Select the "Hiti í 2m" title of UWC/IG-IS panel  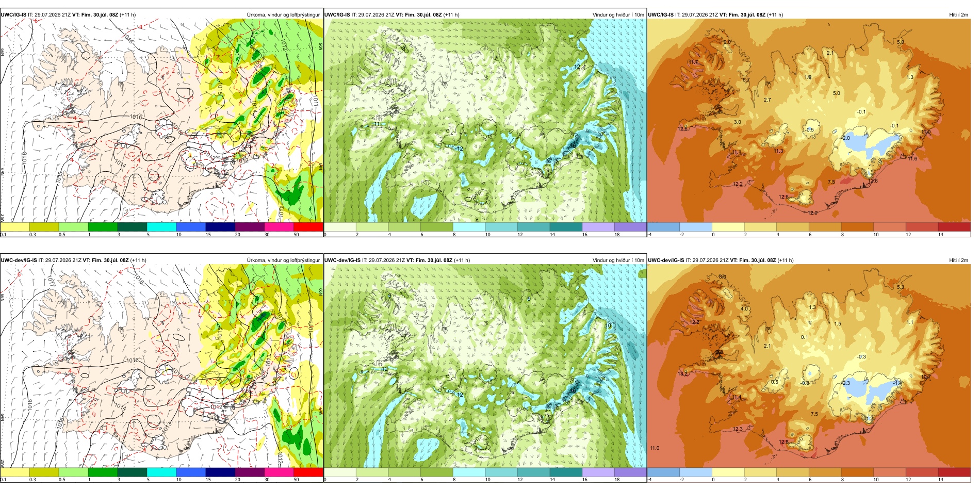tap(958, 14)
